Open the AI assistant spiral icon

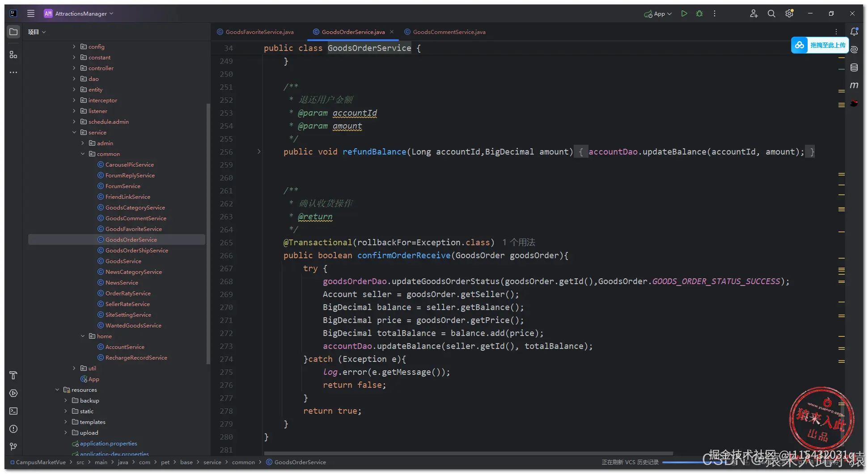pos(854,50)
